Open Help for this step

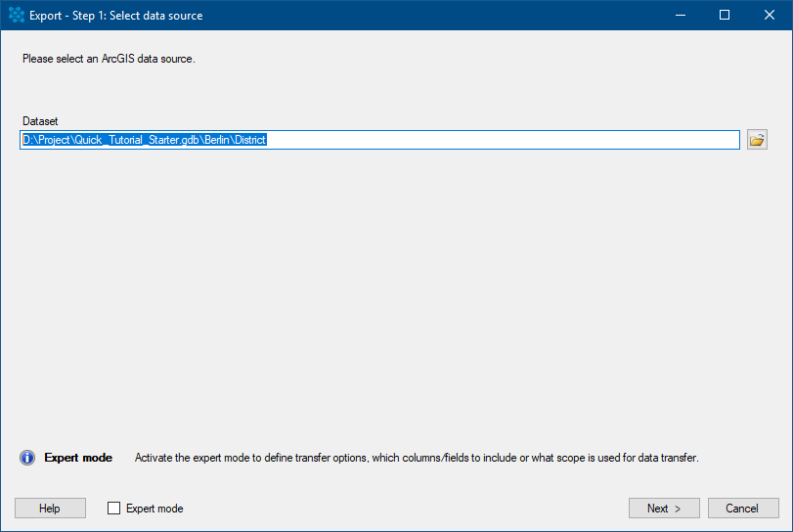pos(50,509)
